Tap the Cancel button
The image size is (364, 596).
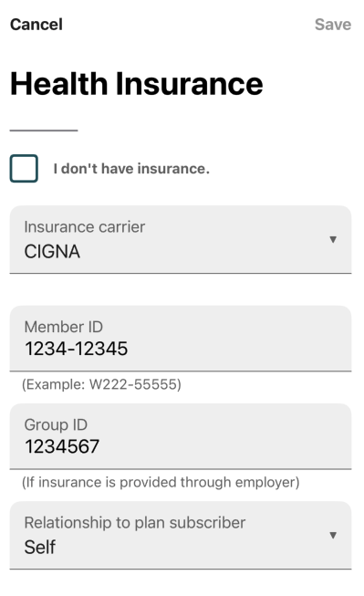tap(36, 25)
